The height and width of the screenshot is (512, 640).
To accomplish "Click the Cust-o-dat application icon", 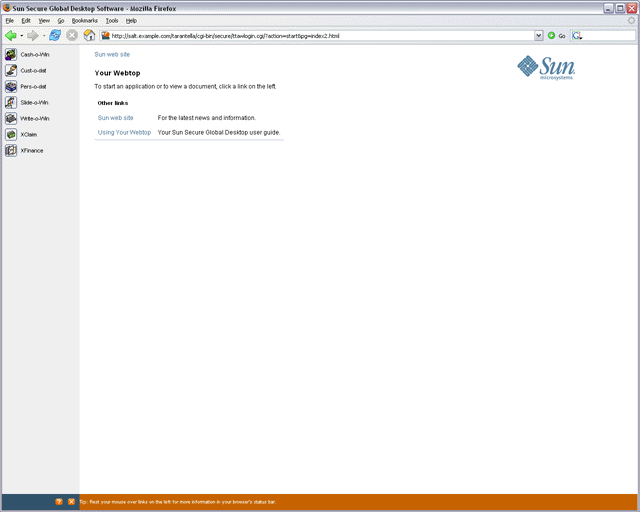I will pos(11,70).
